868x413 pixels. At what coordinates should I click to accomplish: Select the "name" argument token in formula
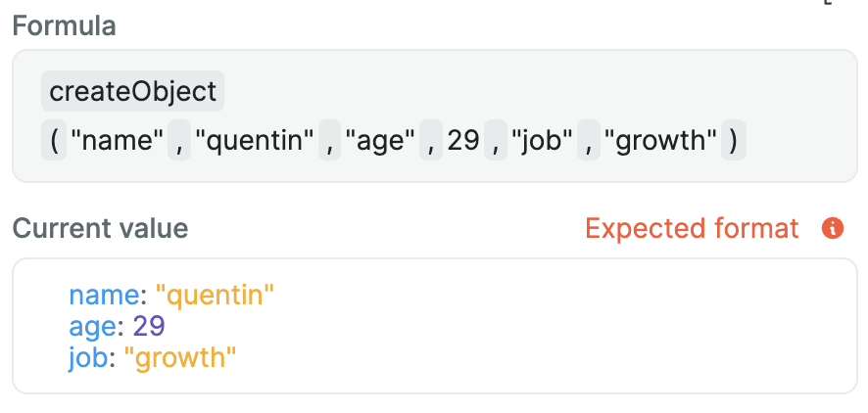coord(118,142)
